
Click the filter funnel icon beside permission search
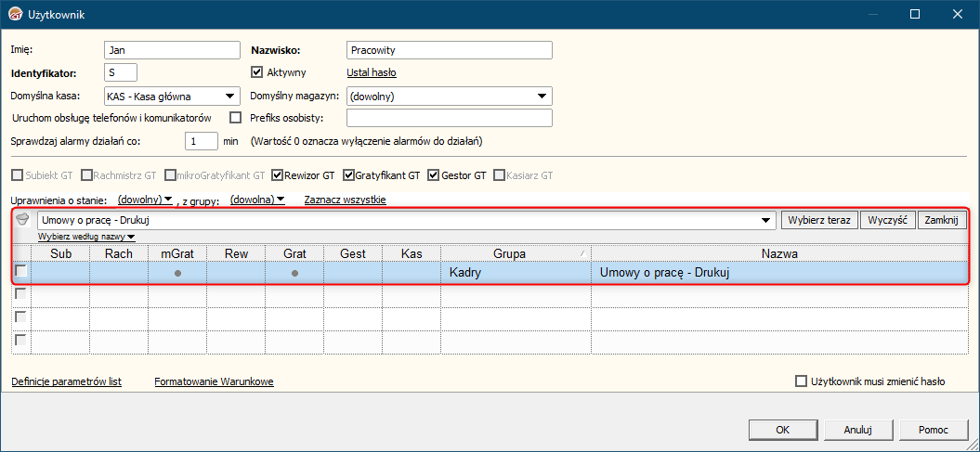pos(22,218)
